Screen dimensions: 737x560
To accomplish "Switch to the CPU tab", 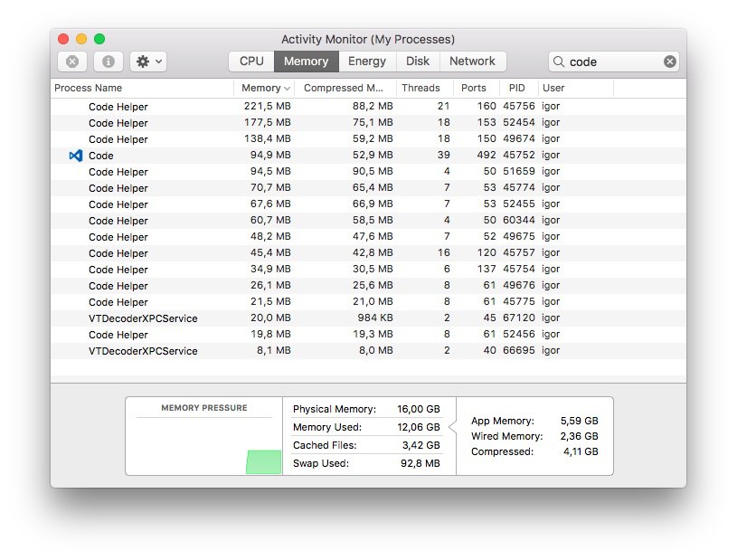I will (x=251, y=62).
